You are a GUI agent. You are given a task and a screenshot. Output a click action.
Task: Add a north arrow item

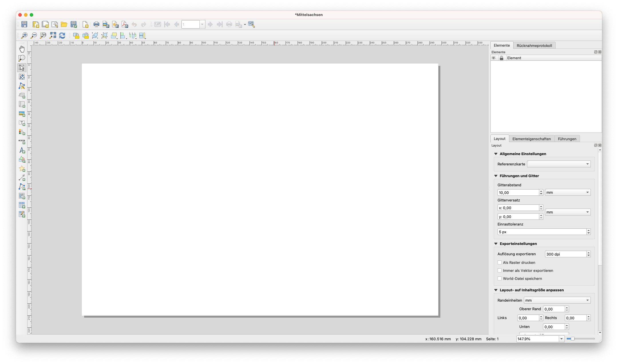click(x=22, y=150)
